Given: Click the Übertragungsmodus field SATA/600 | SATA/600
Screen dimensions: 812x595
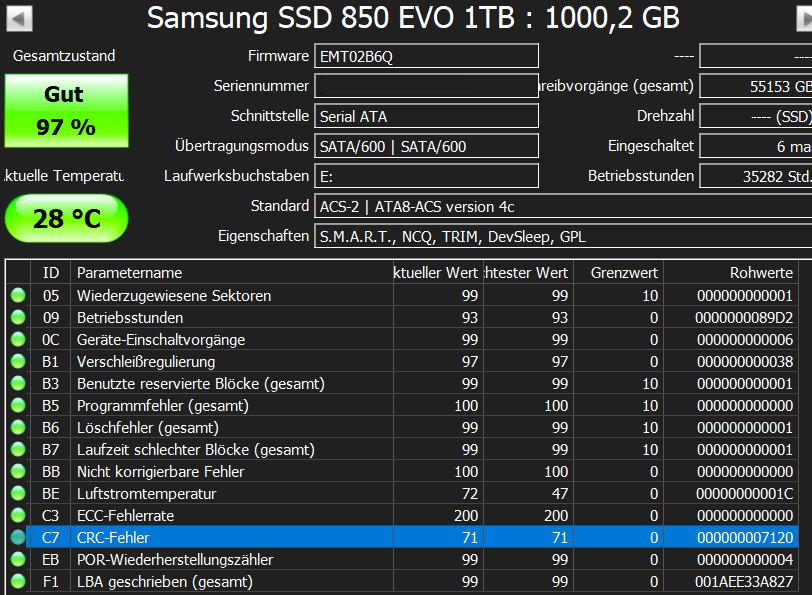Looking at the screenshot, I should [426, 146].
